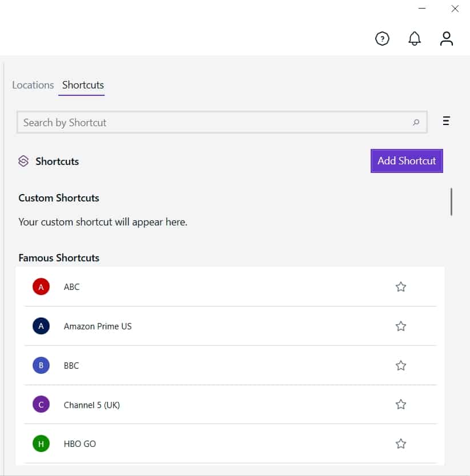Toggle the HBO GO favorite star
470x476 pixels.
(401, 443)
